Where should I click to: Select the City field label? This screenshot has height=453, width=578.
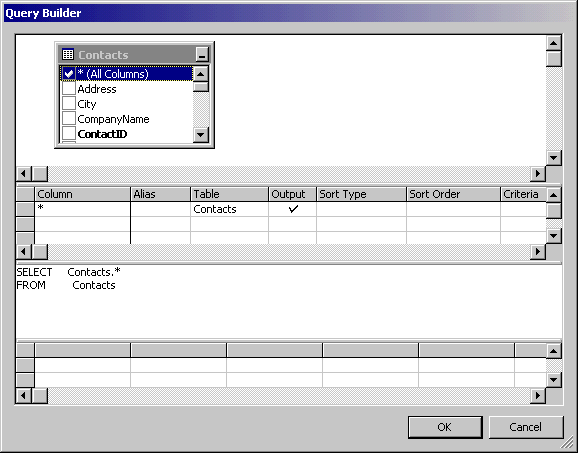(87, 104)
